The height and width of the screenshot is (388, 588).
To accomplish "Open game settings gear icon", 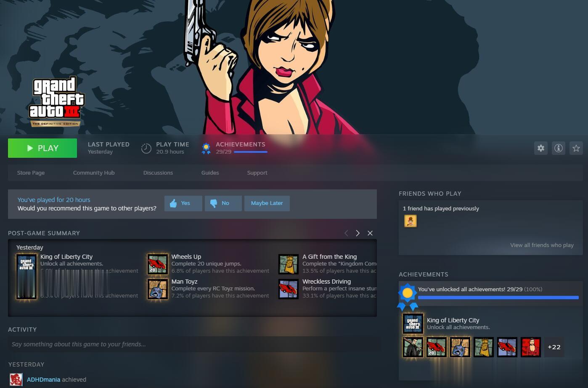I will (x=541, y=148).
